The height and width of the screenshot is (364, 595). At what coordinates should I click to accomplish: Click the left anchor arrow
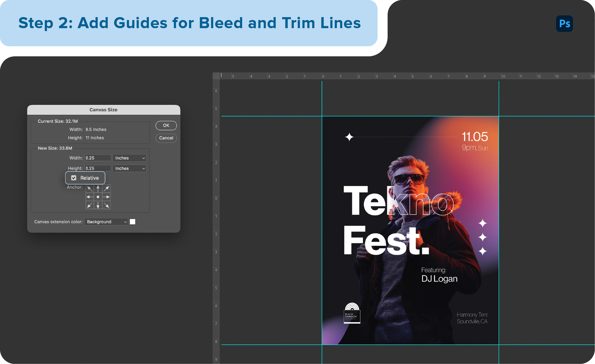[90, 197]
